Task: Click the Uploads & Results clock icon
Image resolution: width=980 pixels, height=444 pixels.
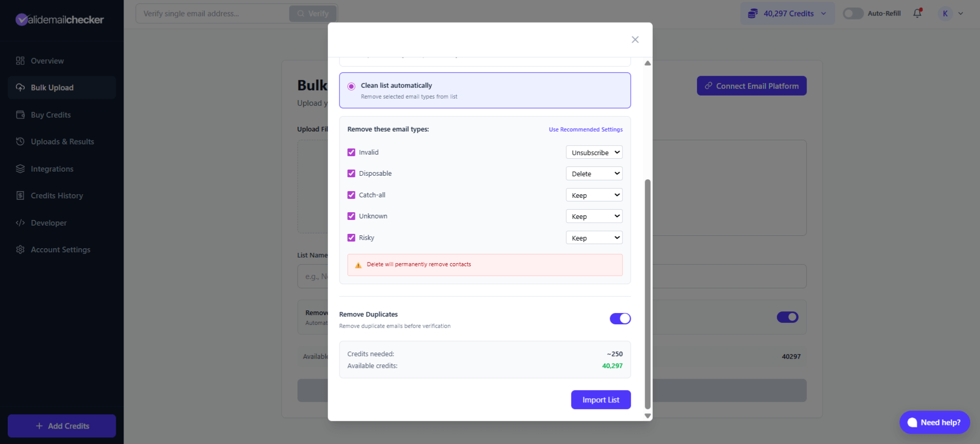Action: coord(20,141)
